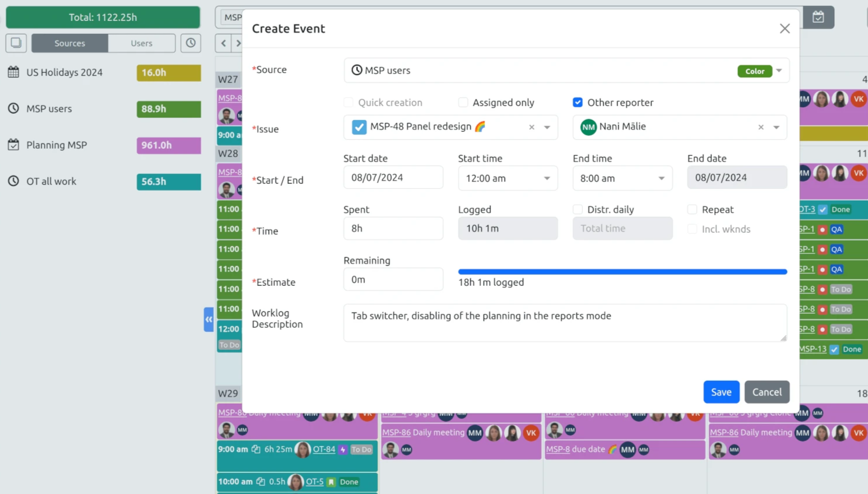This screenshot has height=494, width=868.
Task: Expand the reporter dropdown arrow
Action: [776, 127]
